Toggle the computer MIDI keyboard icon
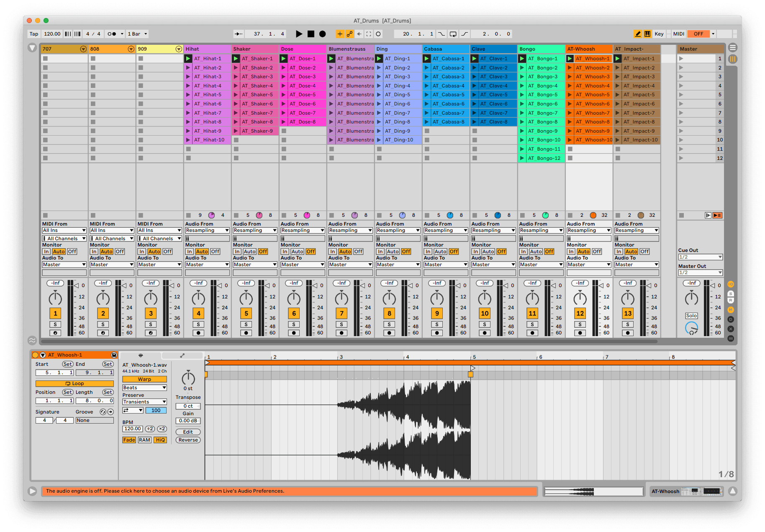Image resolution: width=765 pixels, height=532 pixels. (x=647, y=34)
